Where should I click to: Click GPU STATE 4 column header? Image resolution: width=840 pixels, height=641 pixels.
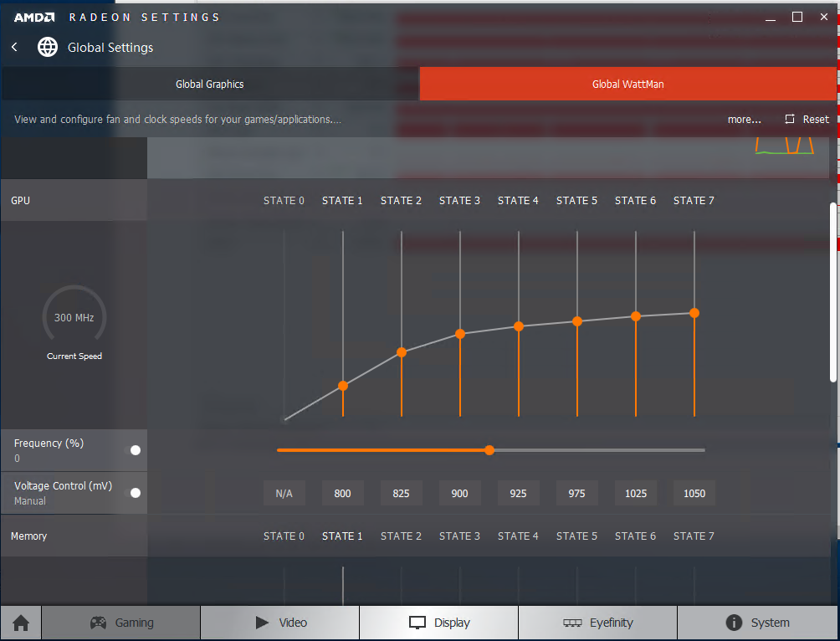coord(518,201)
